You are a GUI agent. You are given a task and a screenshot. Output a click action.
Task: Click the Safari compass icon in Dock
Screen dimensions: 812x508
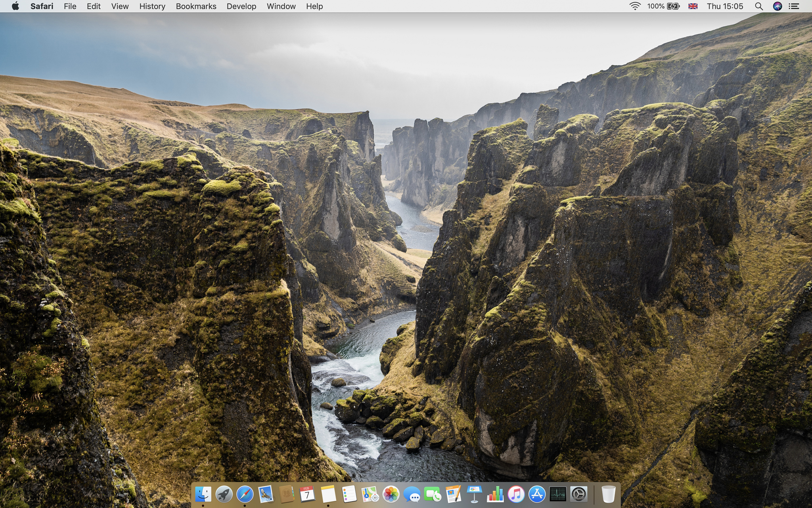(x=245, y=494)
